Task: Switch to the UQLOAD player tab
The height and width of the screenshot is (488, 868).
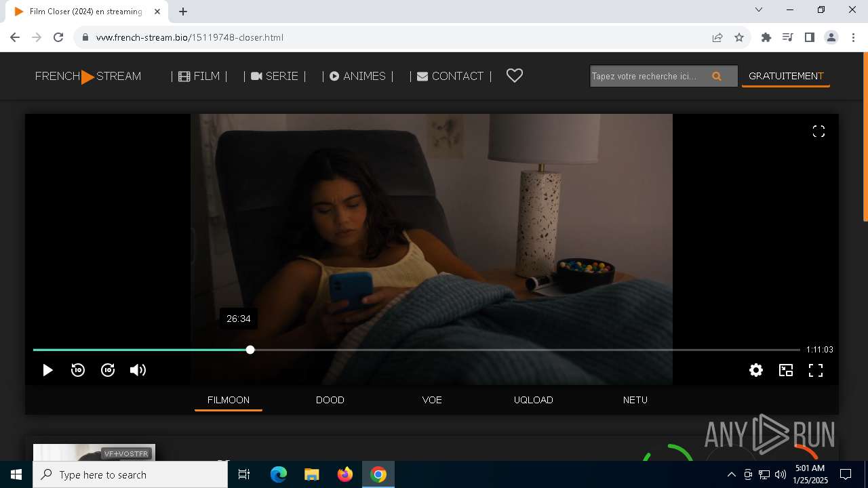Action: coord(534,400)
